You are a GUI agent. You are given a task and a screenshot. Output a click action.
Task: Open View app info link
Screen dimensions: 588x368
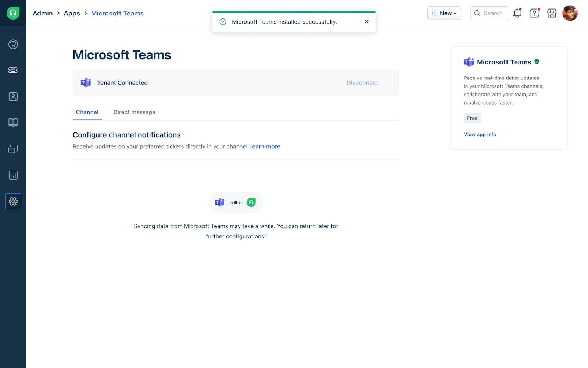point(480,135)
